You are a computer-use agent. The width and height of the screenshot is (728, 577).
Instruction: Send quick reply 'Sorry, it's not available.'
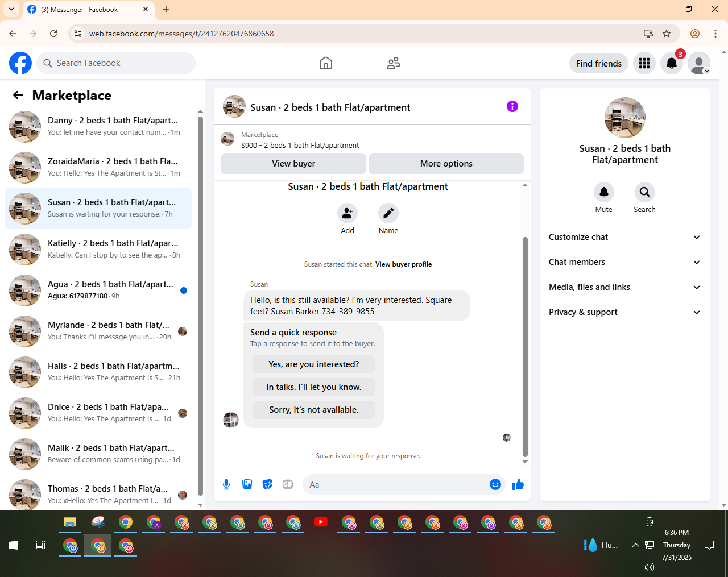(x=314, y=410)
